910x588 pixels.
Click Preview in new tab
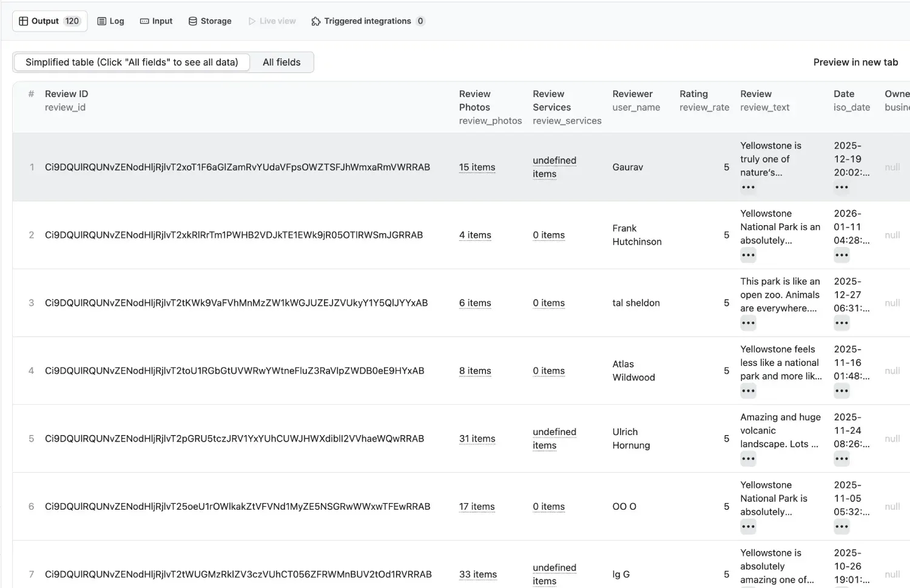pos(855,62)
